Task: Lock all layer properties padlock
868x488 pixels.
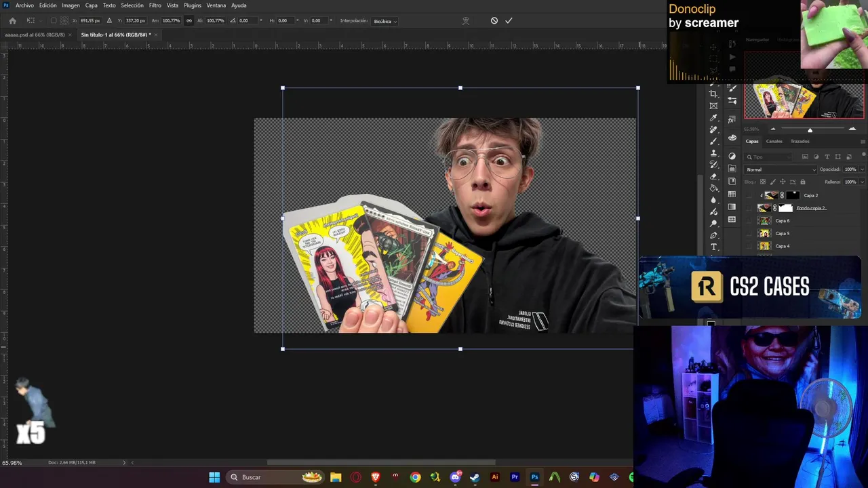Action: (803, 182)
